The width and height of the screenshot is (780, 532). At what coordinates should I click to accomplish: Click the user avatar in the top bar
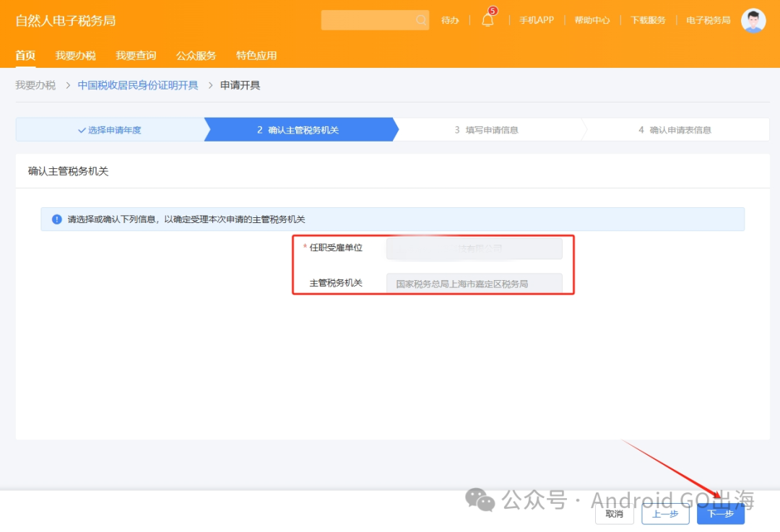click(753, 19)
